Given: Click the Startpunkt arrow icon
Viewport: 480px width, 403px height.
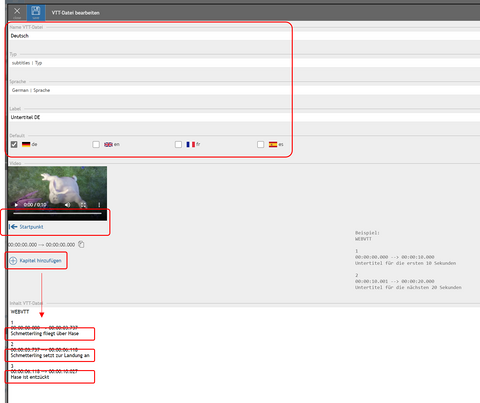Looking at the screenshot, I should (x=13, y=227).
